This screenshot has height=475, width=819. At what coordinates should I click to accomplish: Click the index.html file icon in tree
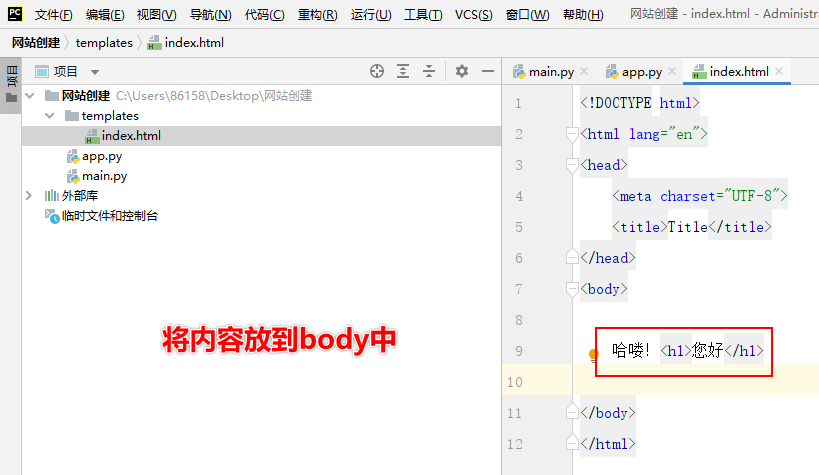click(x=92, y=136)
